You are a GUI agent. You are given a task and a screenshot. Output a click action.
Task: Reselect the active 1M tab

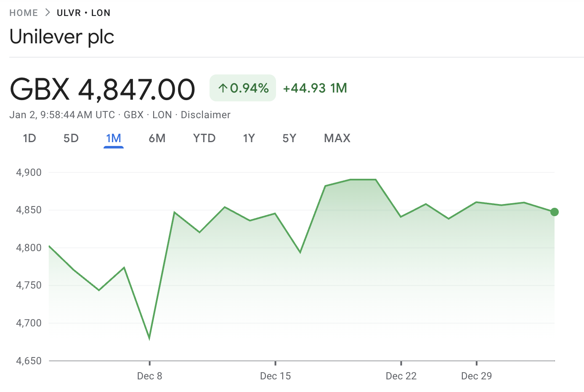click(x=113, y=138)
